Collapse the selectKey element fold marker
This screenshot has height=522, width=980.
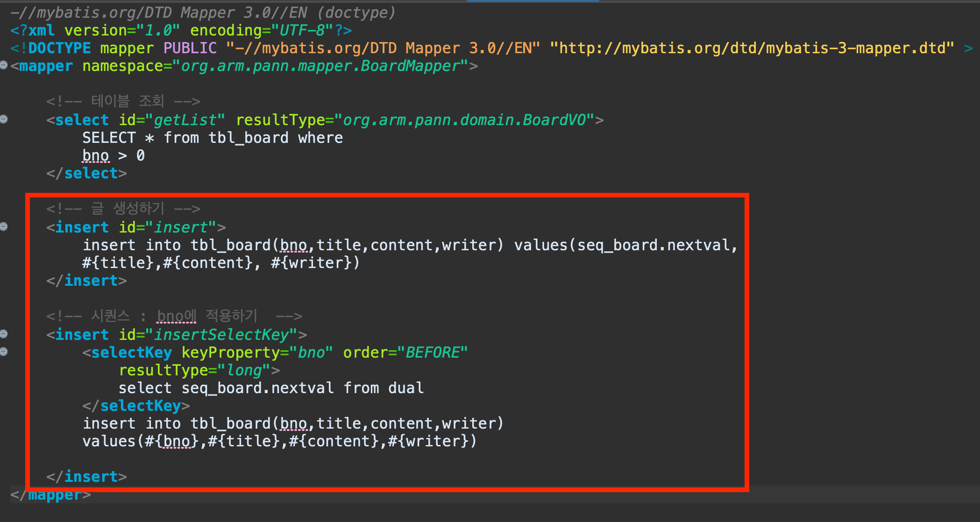pyautogui.click(x=4, y=352)
